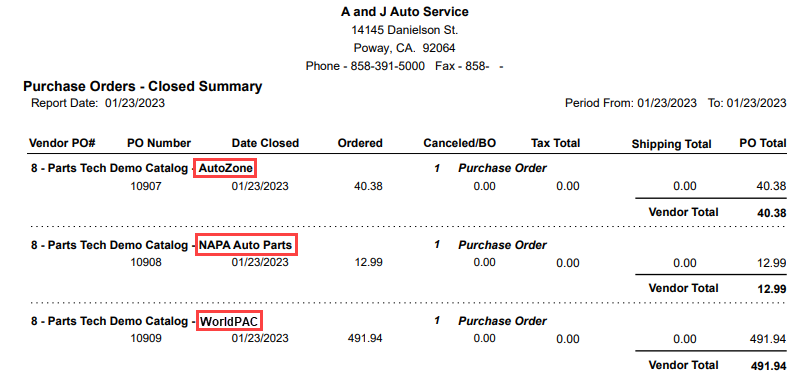Viewport: 812px width, 378px height.
Task: Click the Vendor PO# column header
Action: tap(63, 143)
